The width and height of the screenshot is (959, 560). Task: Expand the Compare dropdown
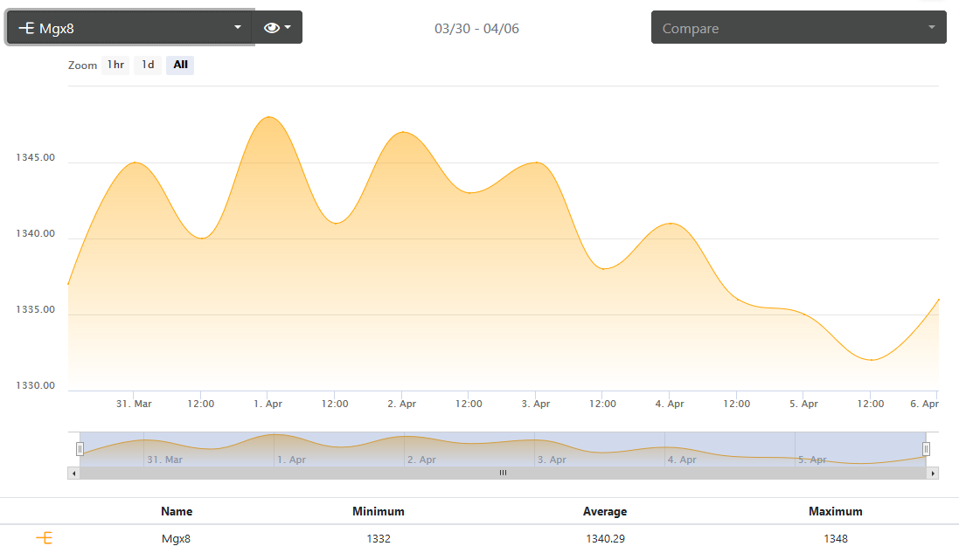click(799, 27)
